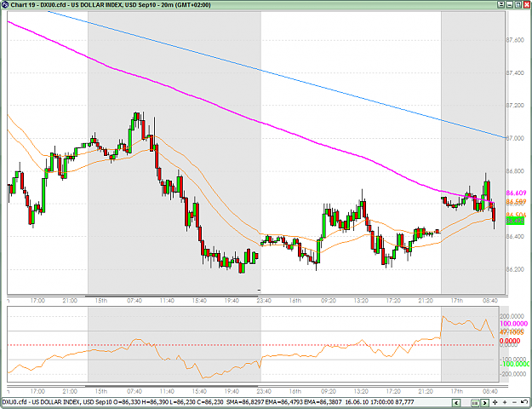The image size is (532, 409).
Task: Click 23:40 on the main chart time axis
Action: pyautogui.click(x=264, y=301)
